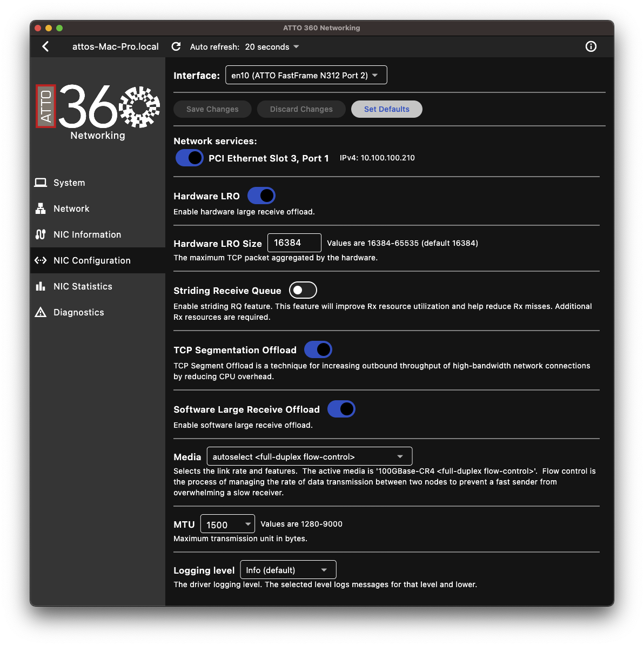Click the NIC Information cable icon
This screenshot has height=646, width=644.
41,234
